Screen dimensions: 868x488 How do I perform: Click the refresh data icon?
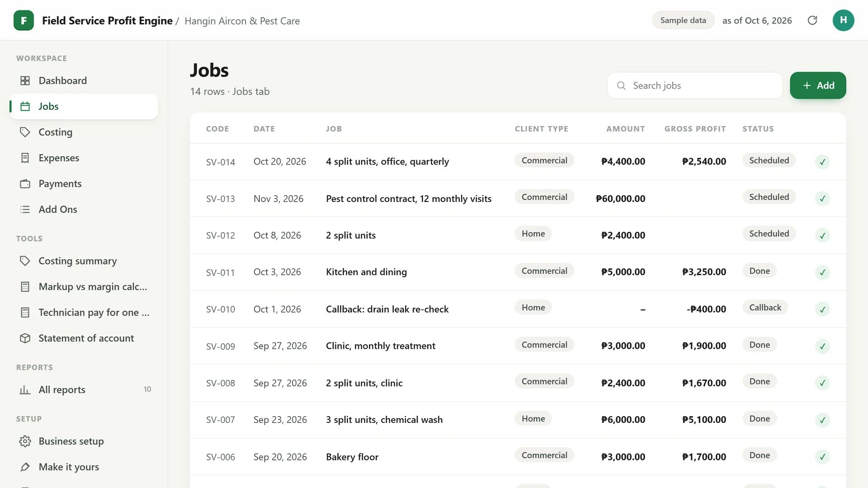(812, 20)
